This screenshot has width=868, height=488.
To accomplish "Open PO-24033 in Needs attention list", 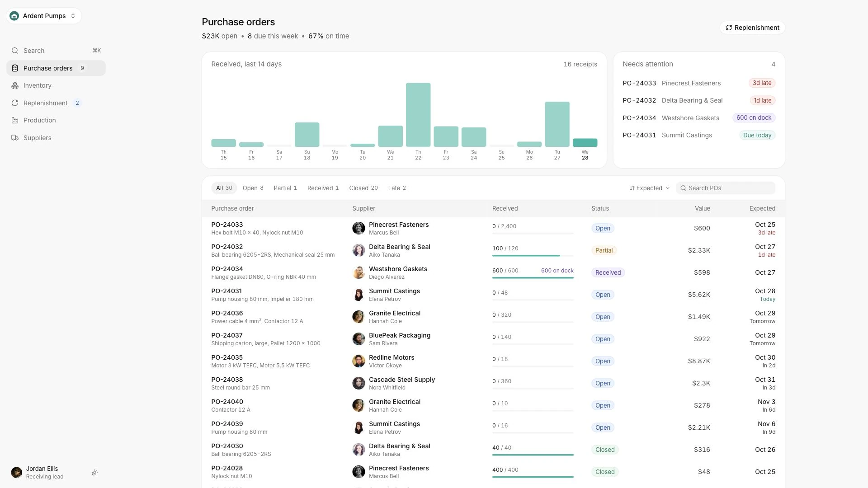I will point(699,83).
